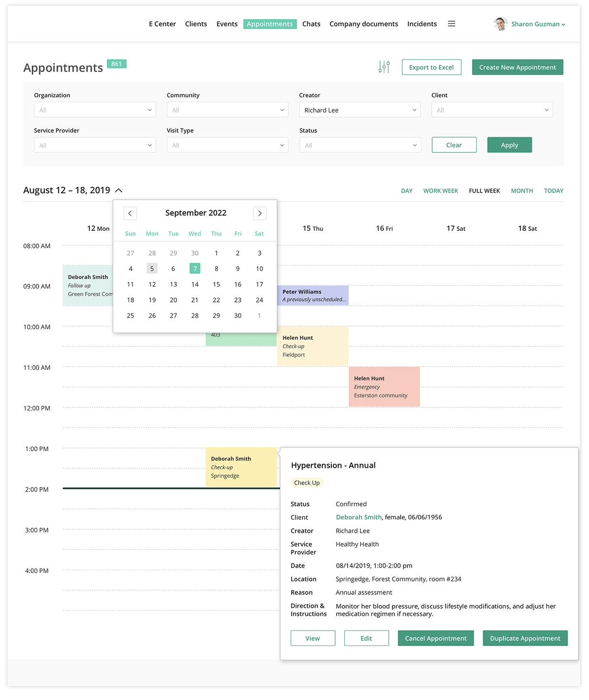
Task: Switch calendar to MONTH view
Action: [522, 191]
